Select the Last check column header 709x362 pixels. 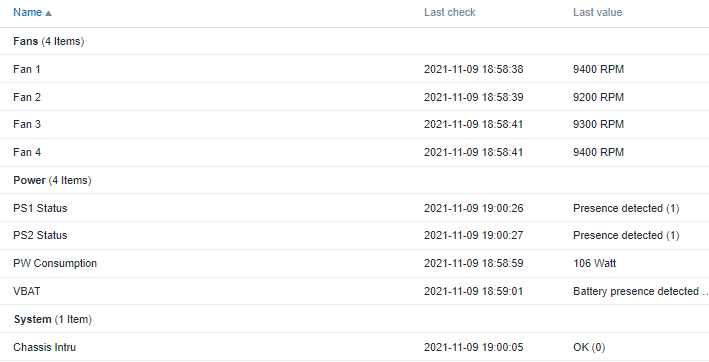[449, 12]
